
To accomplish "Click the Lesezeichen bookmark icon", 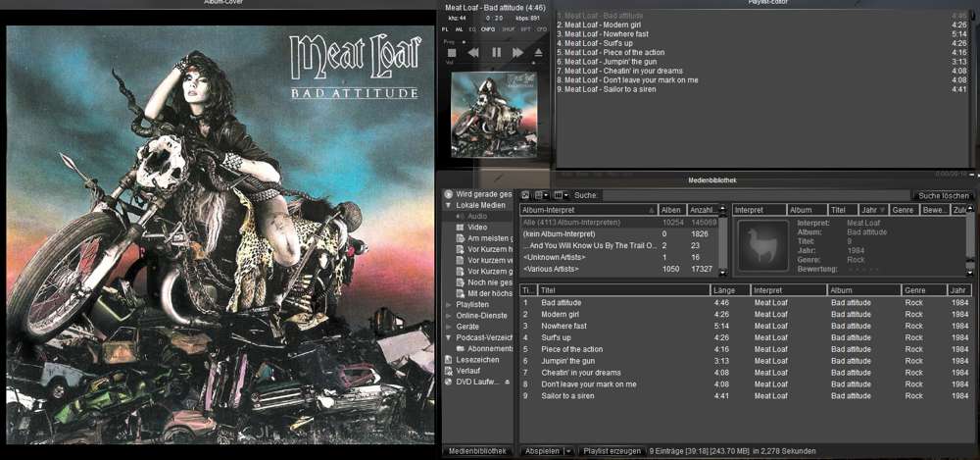I will [x=449, y=360].
